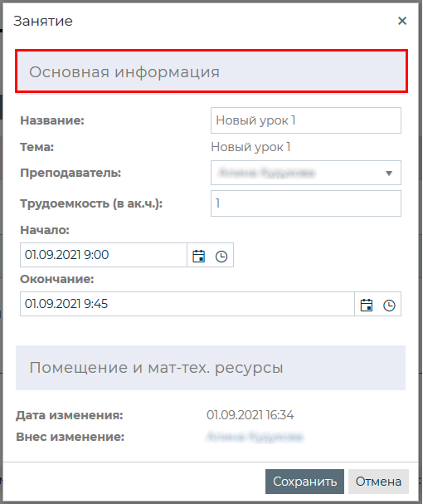This screenshot has height=504, width=423.
Task: Click the Внес изменение author name
Action: tap(255, 437)
